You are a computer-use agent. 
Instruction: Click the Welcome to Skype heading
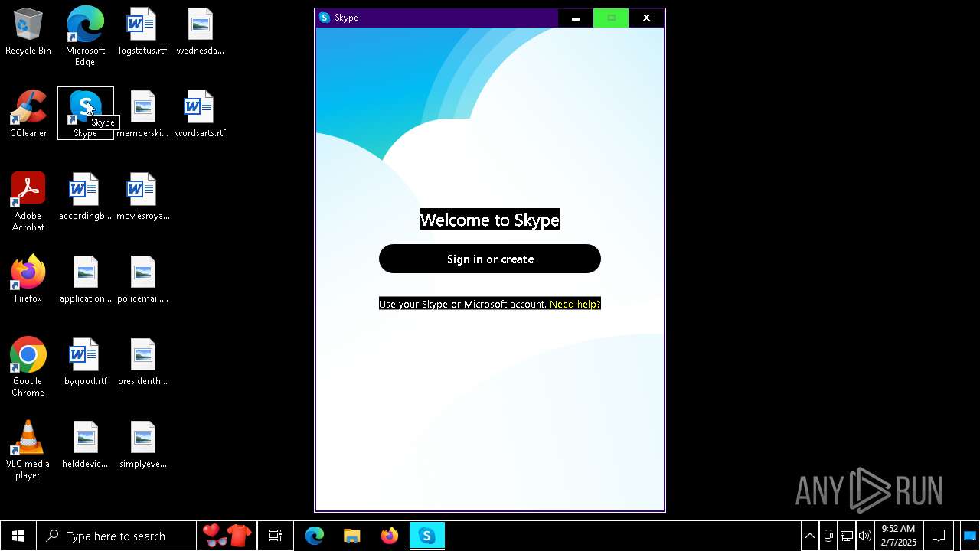[x=490, y=220]
